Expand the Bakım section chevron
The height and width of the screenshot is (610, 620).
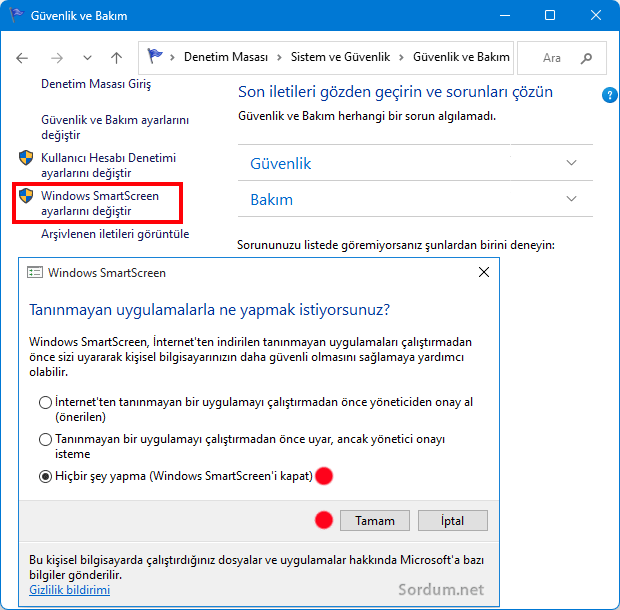571,198
